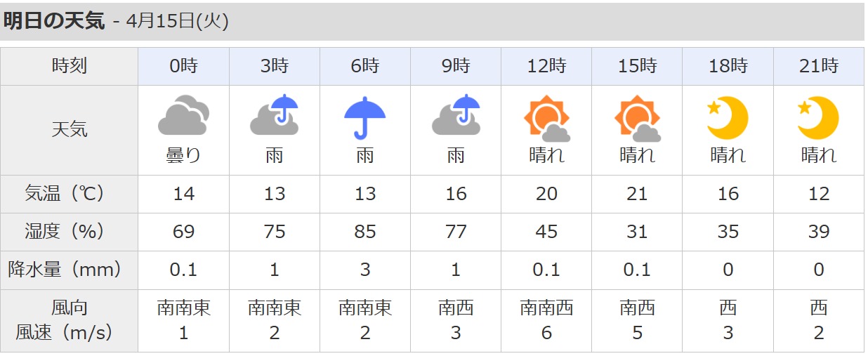Click the cloudy weather icon at 0時
868x356 pixels.
[x=183, y=115]
